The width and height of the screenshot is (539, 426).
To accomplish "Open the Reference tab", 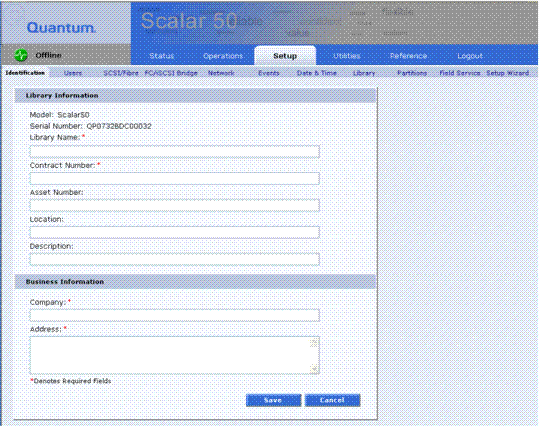I will point(408,56).
